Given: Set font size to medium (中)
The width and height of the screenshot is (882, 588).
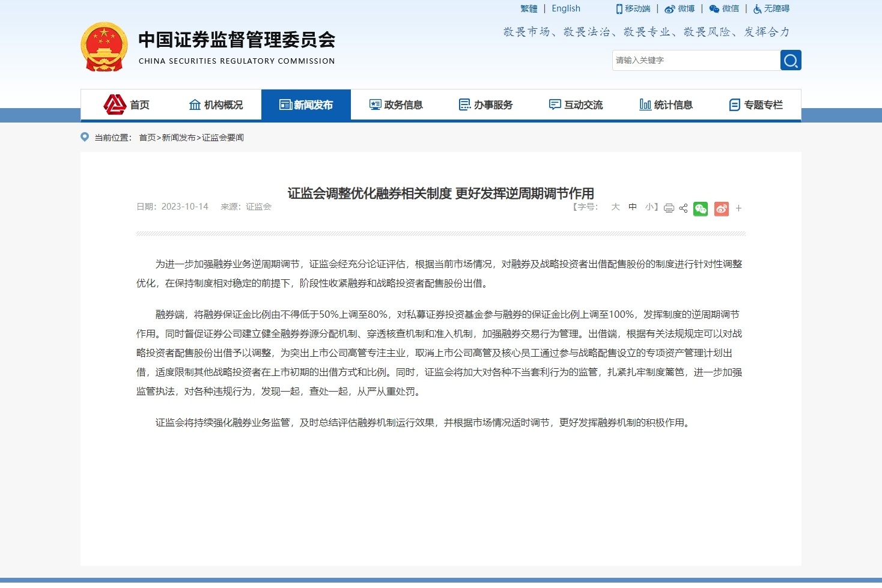Looking at the screenshot, I should [633, 207].
